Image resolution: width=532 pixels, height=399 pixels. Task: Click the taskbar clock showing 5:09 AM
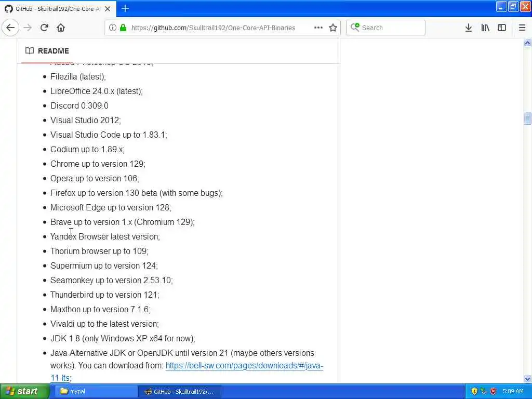pos(513,391)
